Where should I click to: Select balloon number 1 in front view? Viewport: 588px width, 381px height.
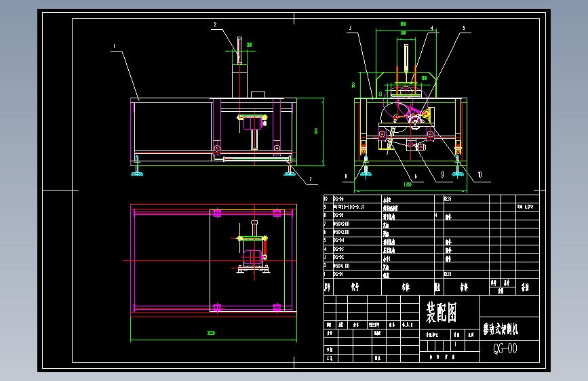coord(115,47)
